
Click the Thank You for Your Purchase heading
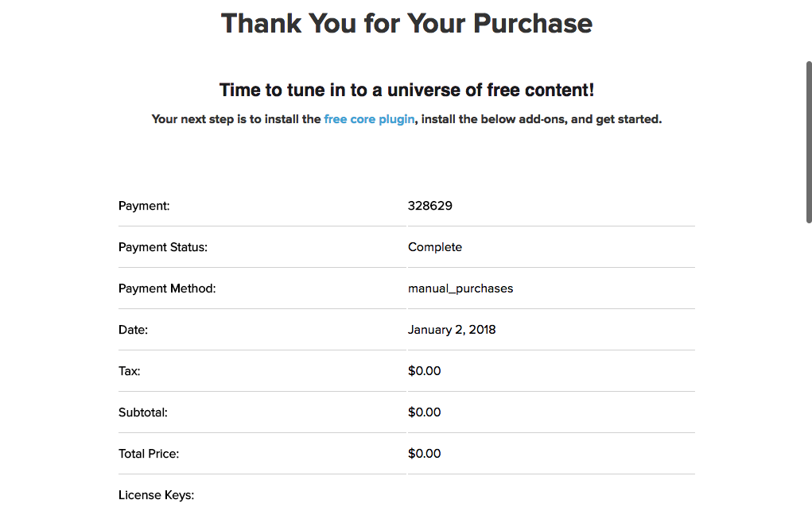406,23
